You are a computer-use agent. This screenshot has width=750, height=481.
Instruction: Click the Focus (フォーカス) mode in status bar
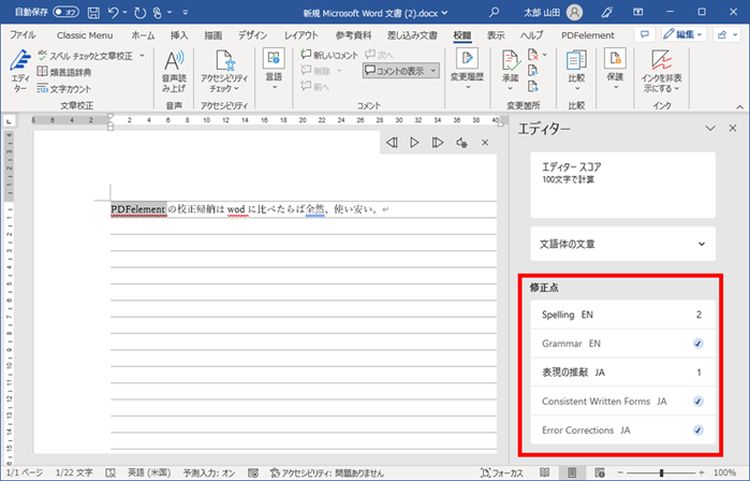(502, 473)
